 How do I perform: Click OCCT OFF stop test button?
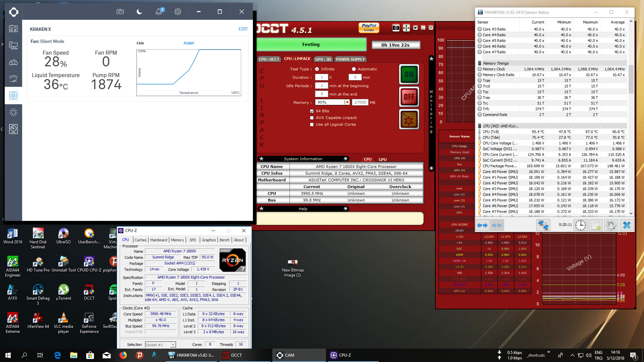click(x=409, y=97)
